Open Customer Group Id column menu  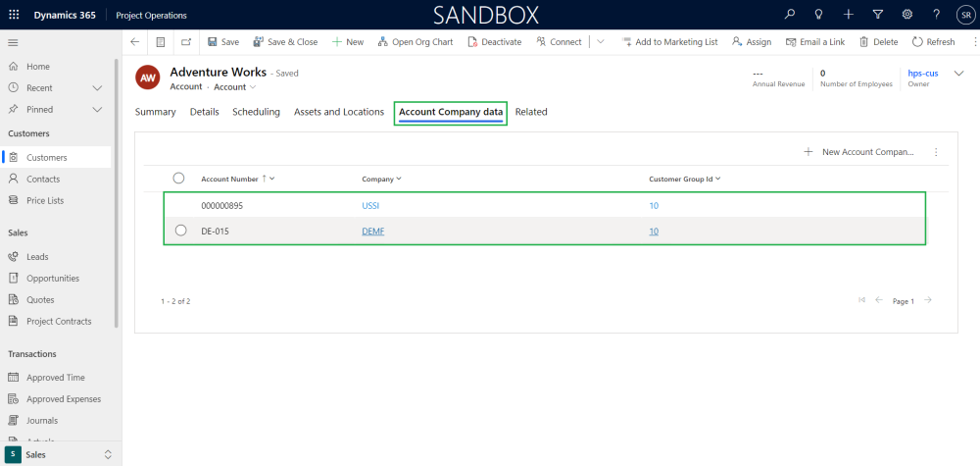tap(685, 179)
